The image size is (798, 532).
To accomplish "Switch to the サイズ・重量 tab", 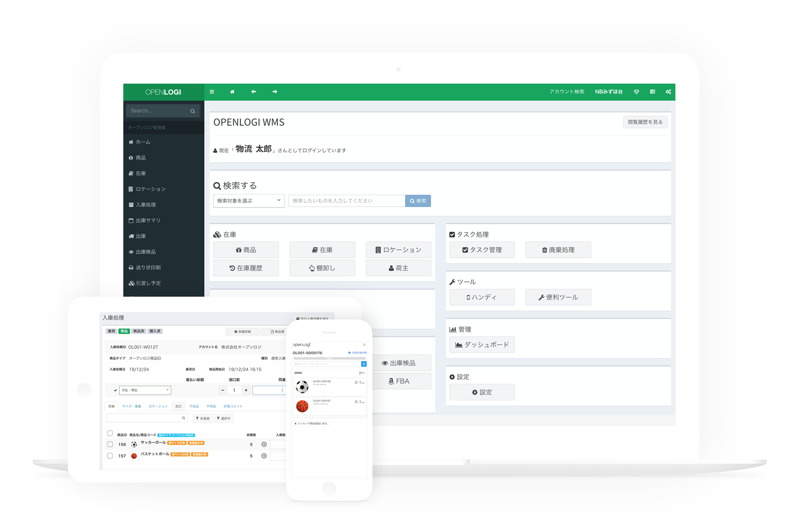I will [132, 406].
